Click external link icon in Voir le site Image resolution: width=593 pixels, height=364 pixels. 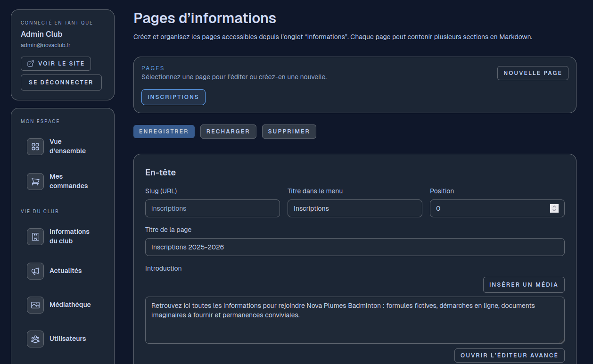point(31,64)
